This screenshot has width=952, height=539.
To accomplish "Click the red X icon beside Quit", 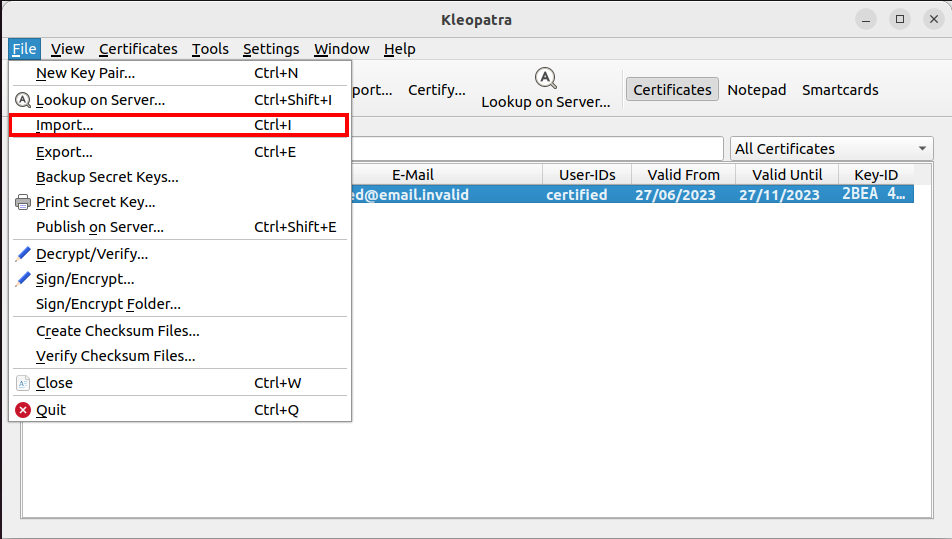I will (x=22, y=410).
